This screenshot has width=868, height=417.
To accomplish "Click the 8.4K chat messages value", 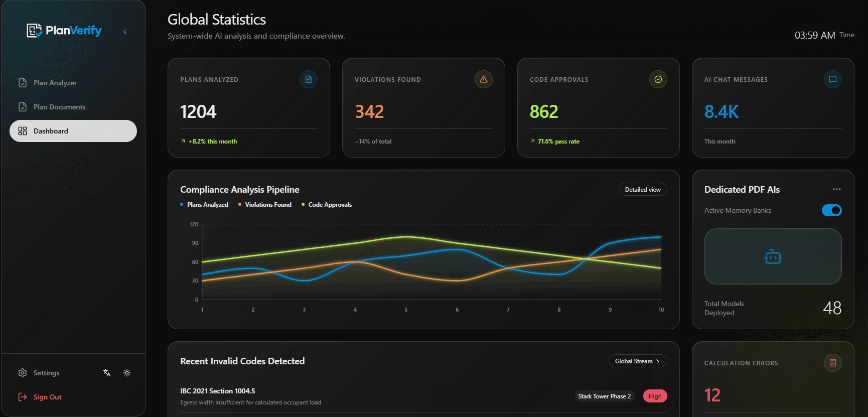I will (x=721, y=111).
